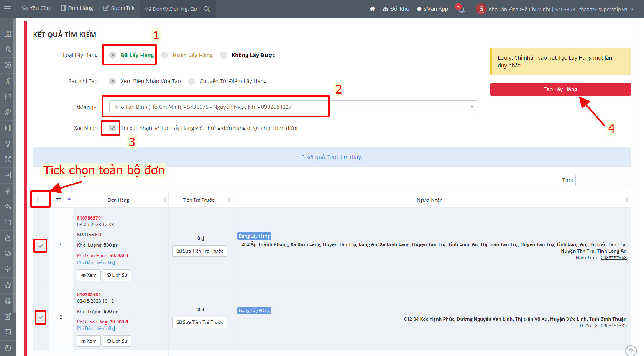Select the Không Lấy Được radio option

(x=223, y=55)
